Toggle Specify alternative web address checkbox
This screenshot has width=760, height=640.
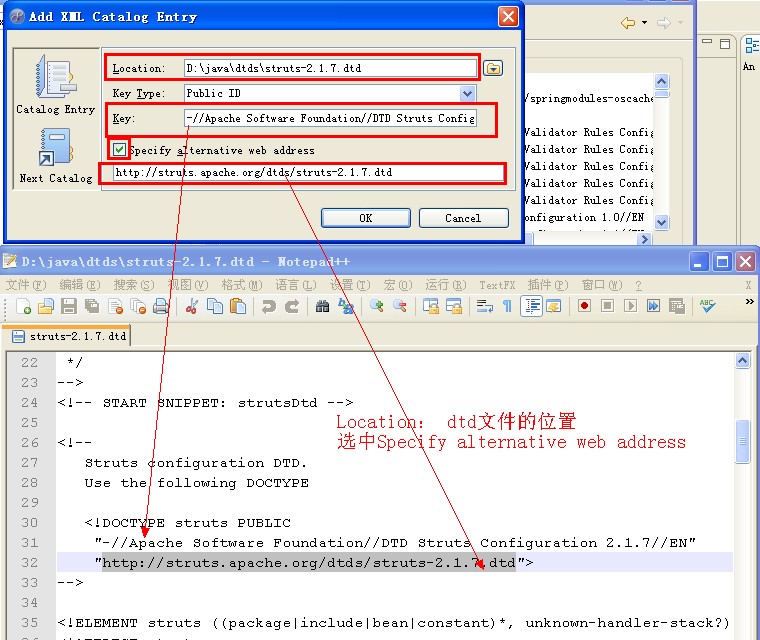(119, 150)
